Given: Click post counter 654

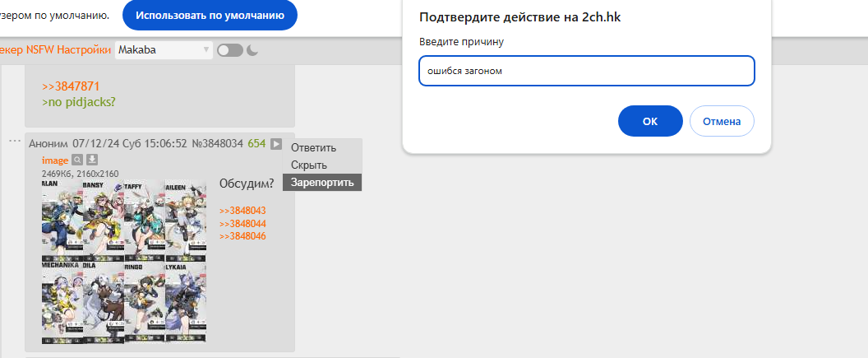Looking at the screenshot, I should (x=256, y=144).
